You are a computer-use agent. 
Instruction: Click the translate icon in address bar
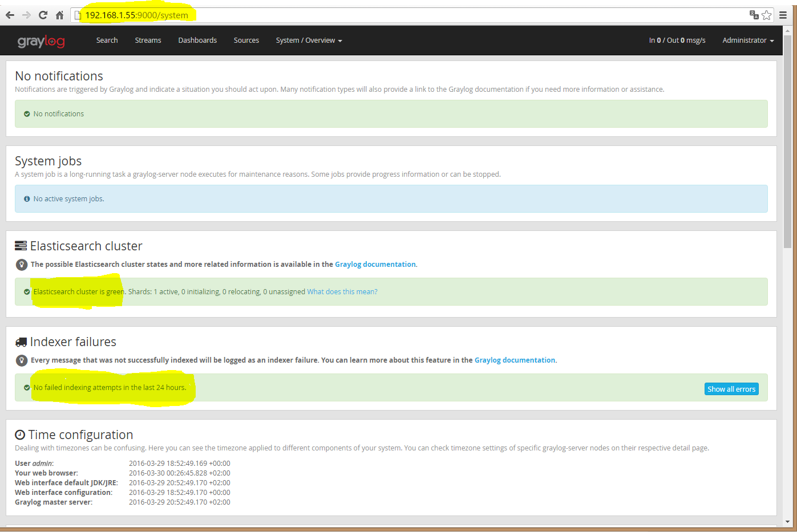pos(754,15)
